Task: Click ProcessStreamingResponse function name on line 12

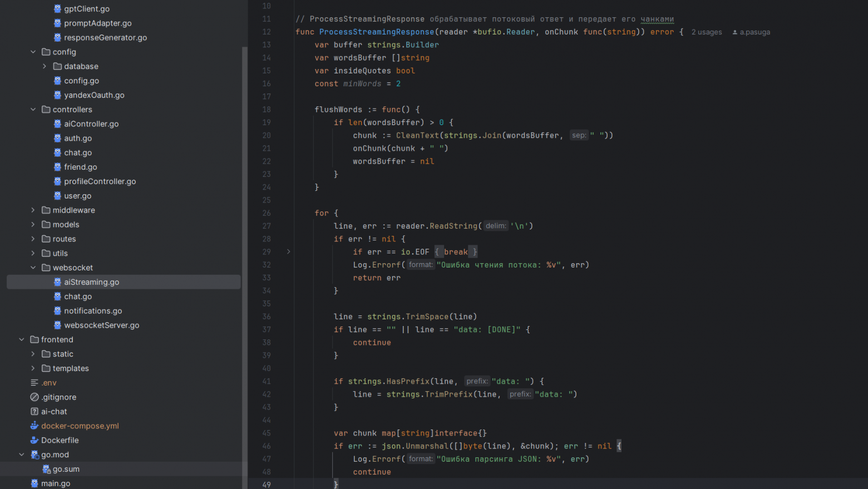Action: coord(377,32)
